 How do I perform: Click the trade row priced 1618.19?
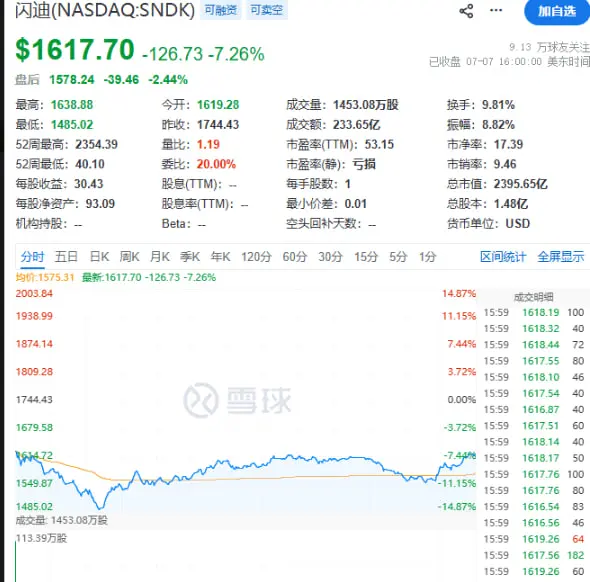[x=534, y=313]
